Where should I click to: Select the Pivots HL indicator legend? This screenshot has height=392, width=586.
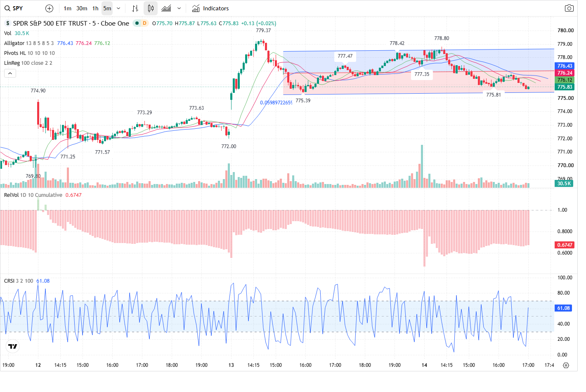click(29, 53)
